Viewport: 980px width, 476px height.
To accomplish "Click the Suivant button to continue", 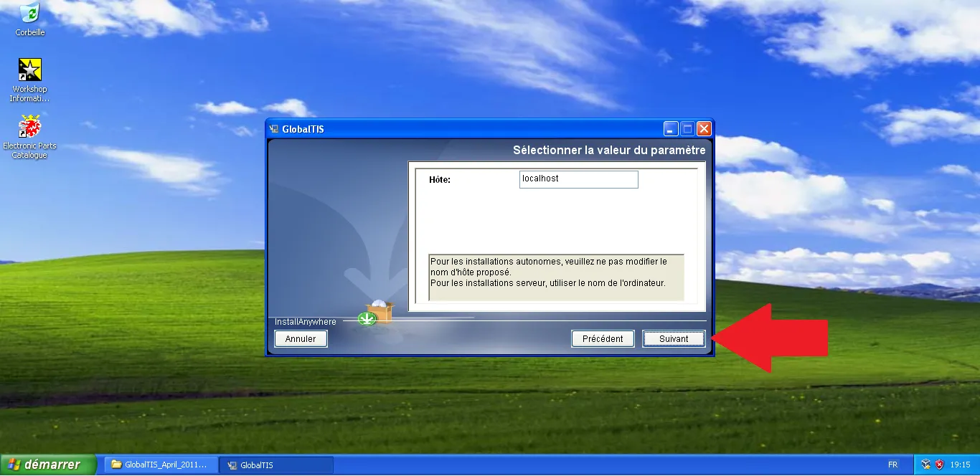I will click(x=673, y=338).
